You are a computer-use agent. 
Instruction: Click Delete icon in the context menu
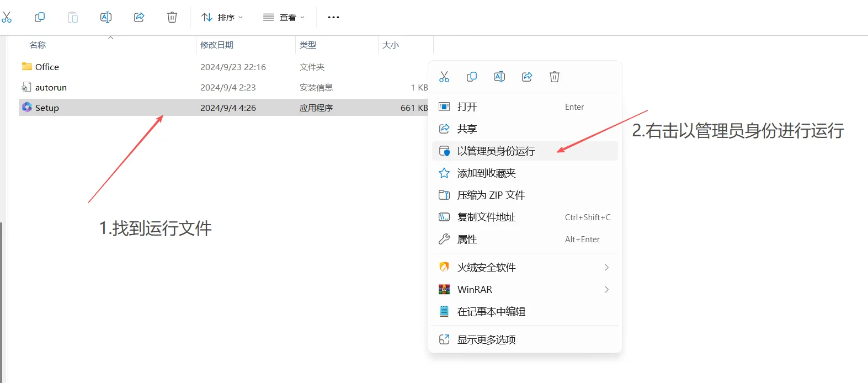point(555,77)
